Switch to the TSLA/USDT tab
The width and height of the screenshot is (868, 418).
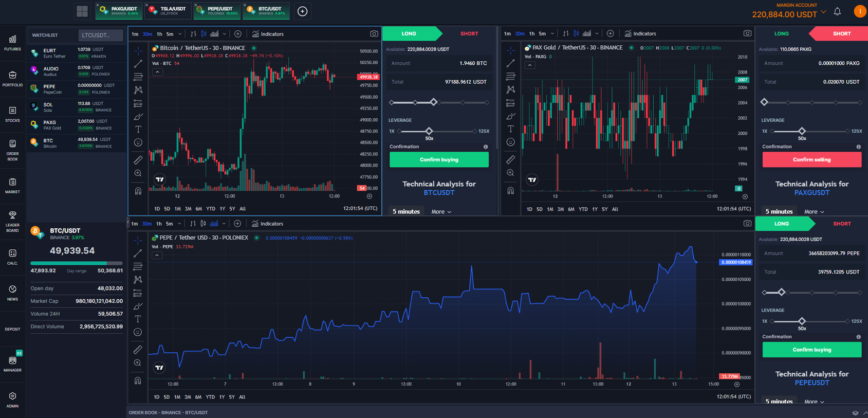coord(168,11)
